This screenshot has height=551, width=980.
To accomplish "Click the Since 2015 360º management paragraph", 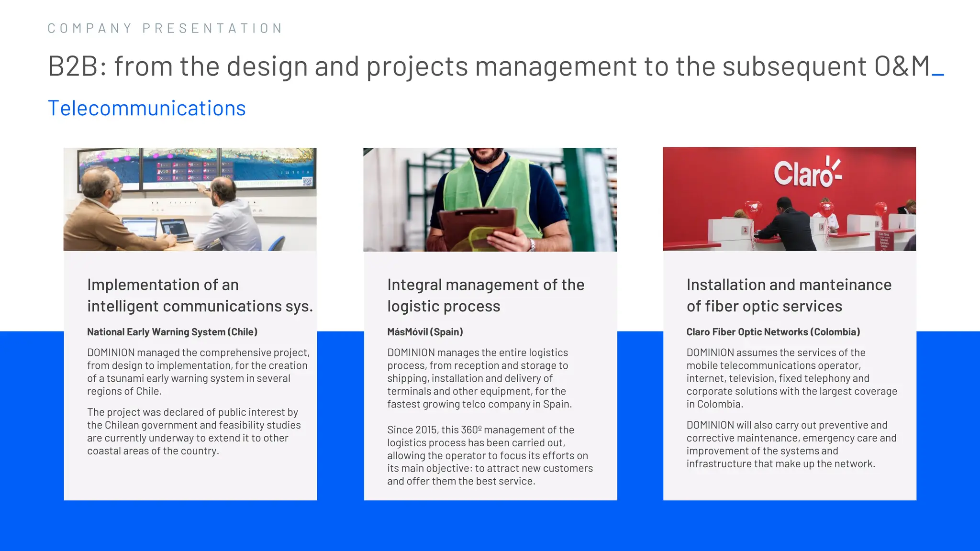I will [490, 455].
